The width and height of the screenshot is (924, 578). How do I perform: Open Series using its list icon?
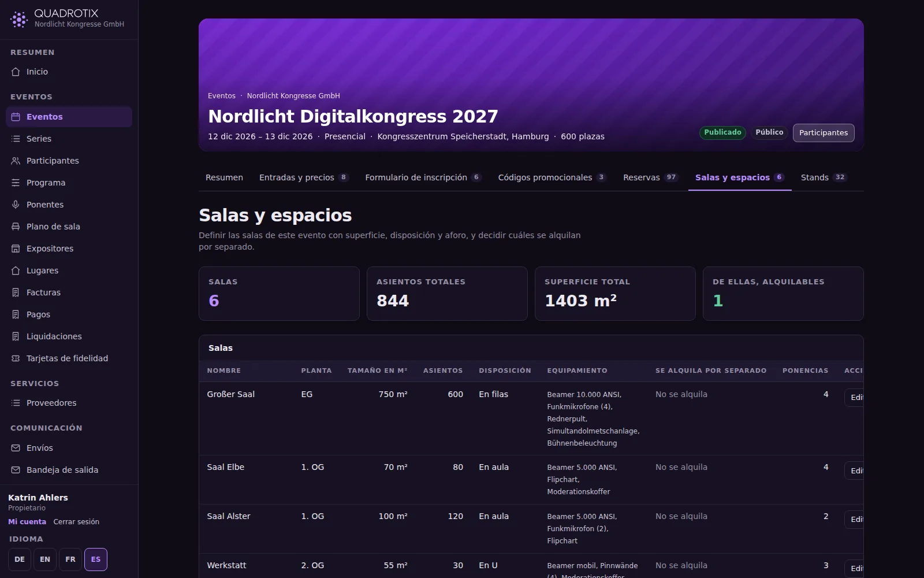(x=16, y=139)
